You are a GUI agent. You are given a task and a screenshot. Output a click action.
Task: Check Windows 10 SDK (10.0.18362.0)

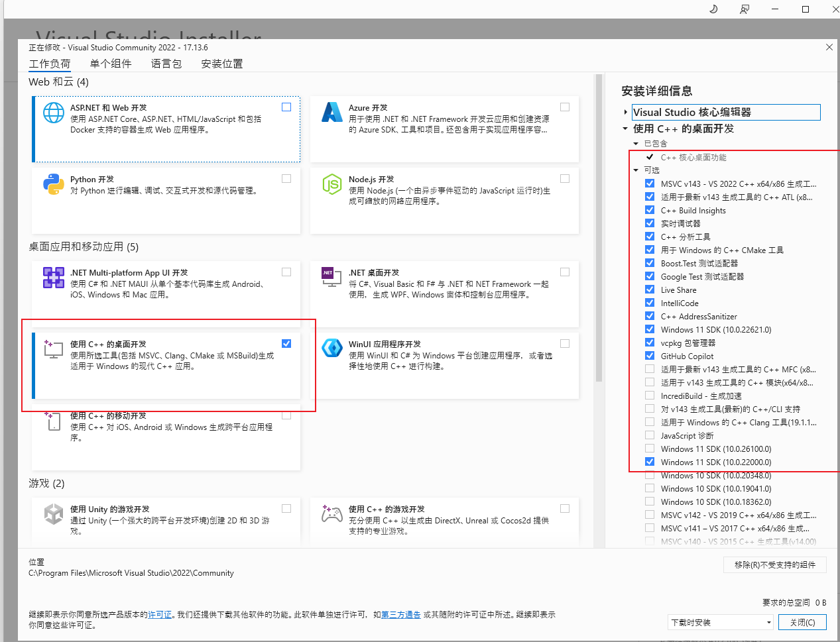[x=650, y=502]
